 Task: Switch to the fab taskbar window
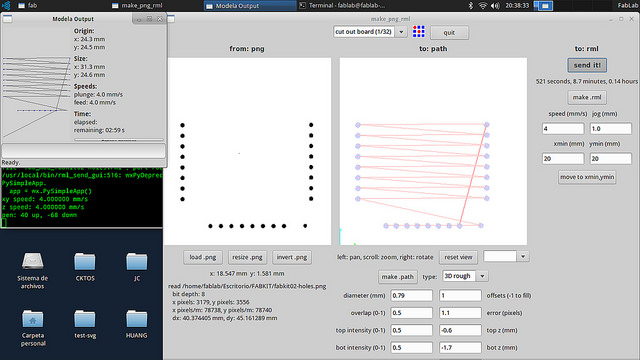(x=27, y=6)
